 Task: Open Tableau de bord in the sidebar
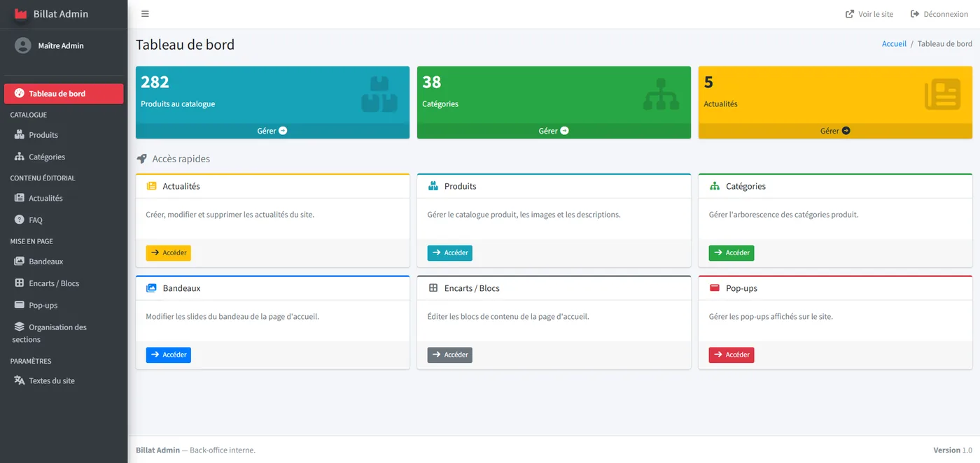[x=64, y=94]
